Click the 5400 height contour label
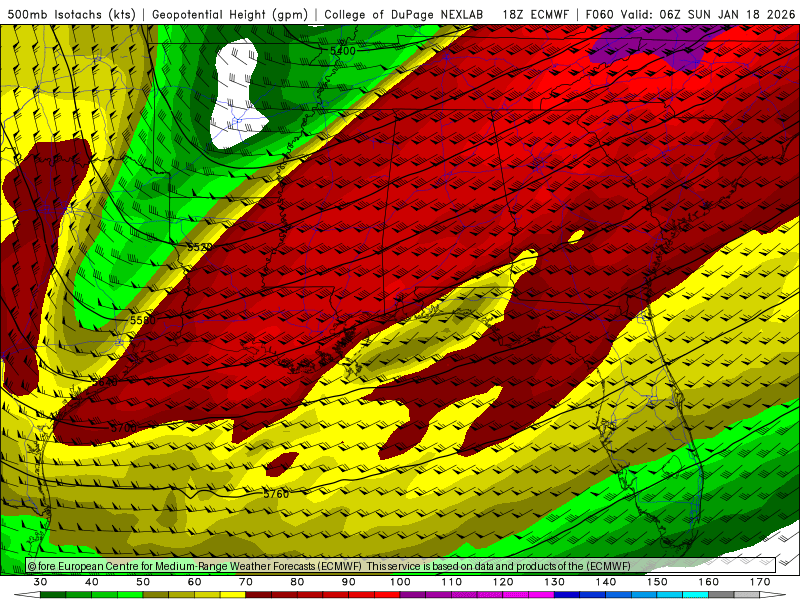Image resolution: width=800 pixels, height=600 pixels. point(342,51)
